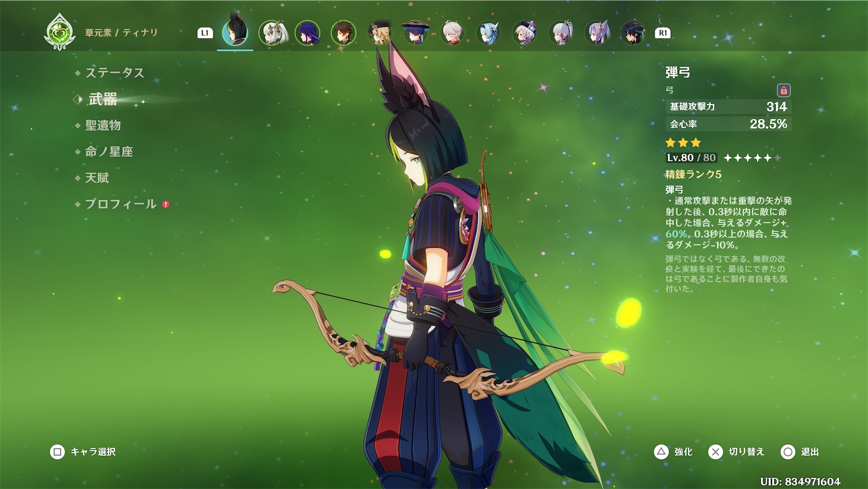Click the highlighted 60% damage value
This screenshot has width=868, height=489.
677,233
